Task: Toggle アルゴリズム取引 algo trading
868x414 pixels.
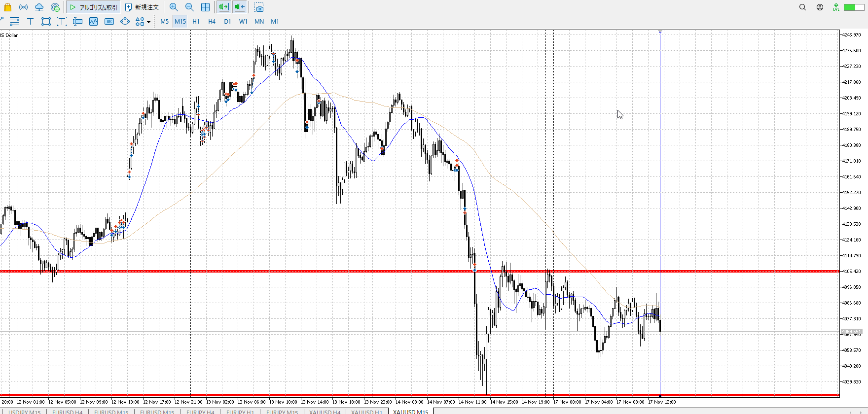Action: 94,7
